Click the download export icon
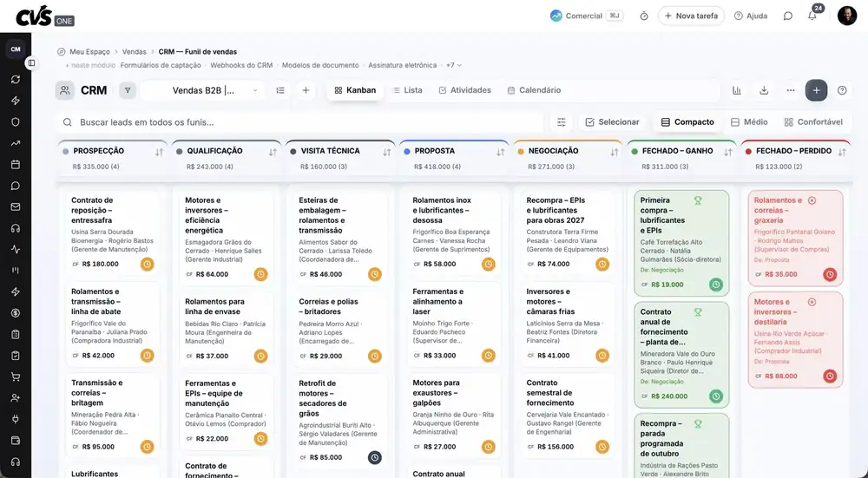Image resolution: width=868 pixels, height=478 pixels. (764, 90)
